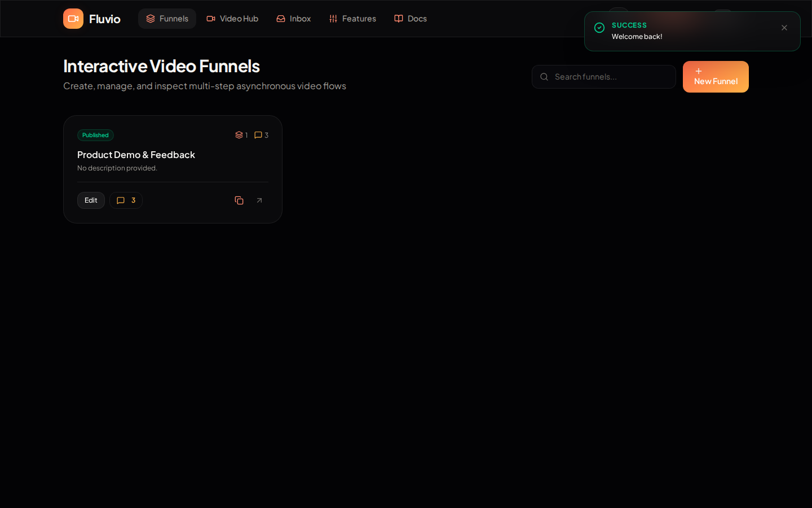
Task: Click the Fluvio brand name text
Action: tap(105, 19)
